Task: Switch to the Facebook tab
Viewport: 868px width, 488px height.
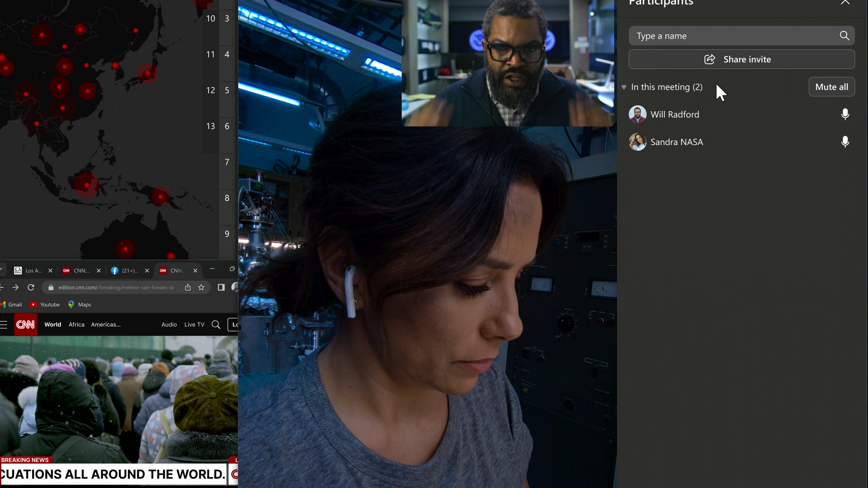Action: [x=124, y=271]
